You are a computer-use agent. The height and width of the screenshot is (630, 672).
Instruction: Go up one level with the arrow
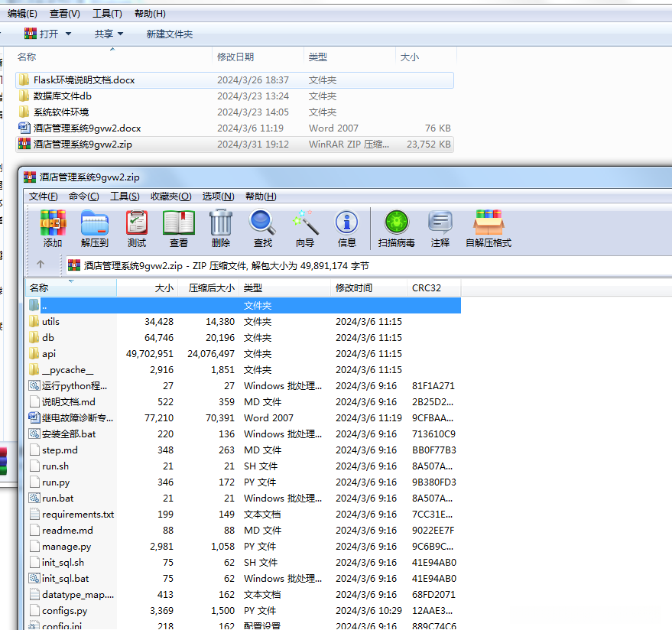pos(41,264)
